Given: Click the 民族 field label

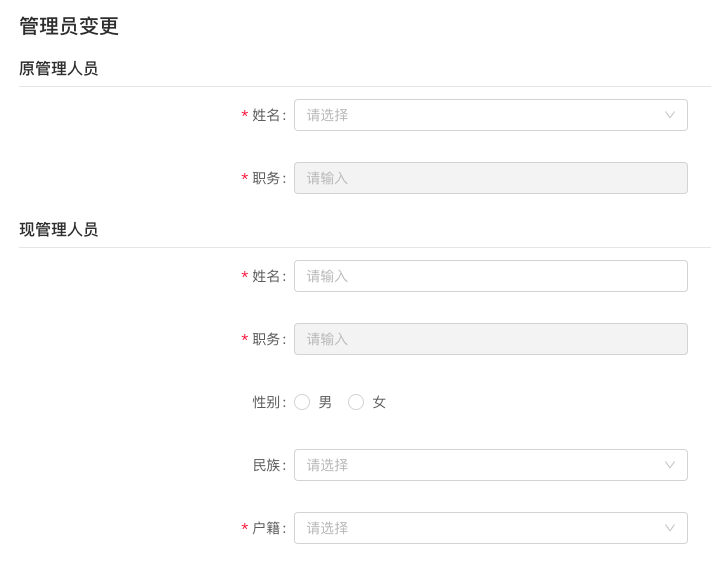Looking at the screenshot, I should pos(266,465).
